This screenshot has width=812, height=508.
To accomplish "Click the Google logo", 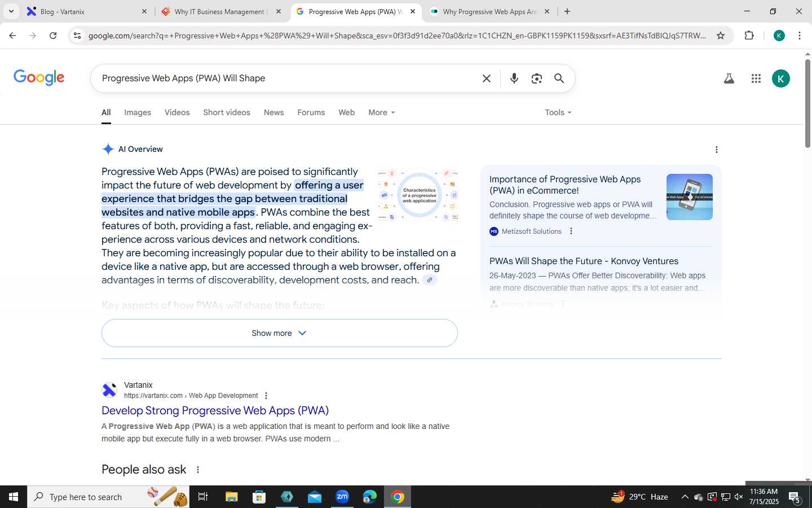I will 39,78.
